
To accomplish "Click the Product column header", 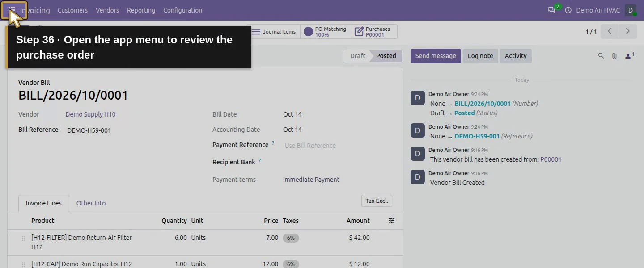I will tap(43, 221).
